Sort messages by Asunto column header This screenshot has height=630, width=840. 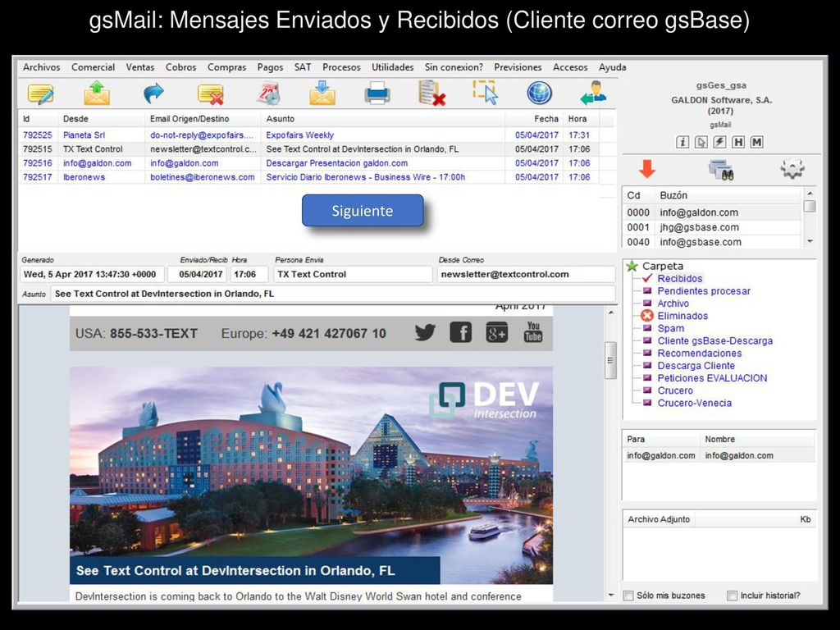(383, 119)
